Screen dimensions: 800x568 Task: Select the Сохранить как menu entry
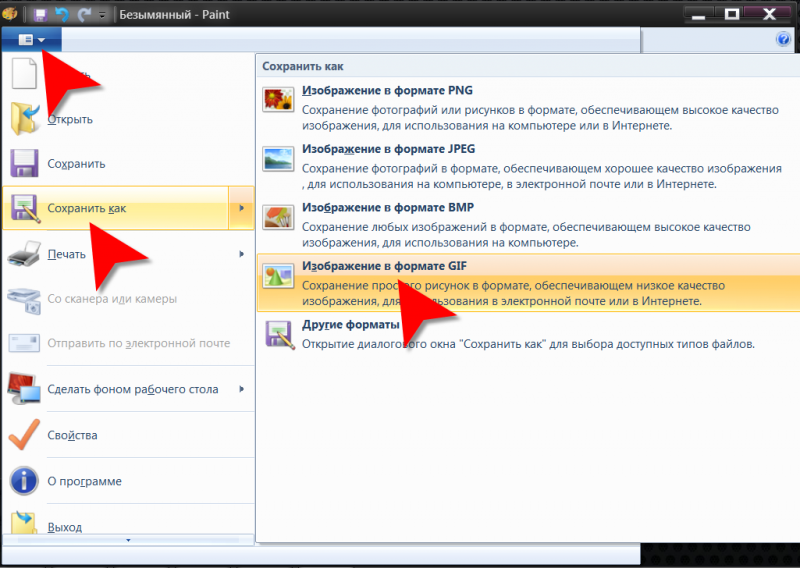pos(116,208)
